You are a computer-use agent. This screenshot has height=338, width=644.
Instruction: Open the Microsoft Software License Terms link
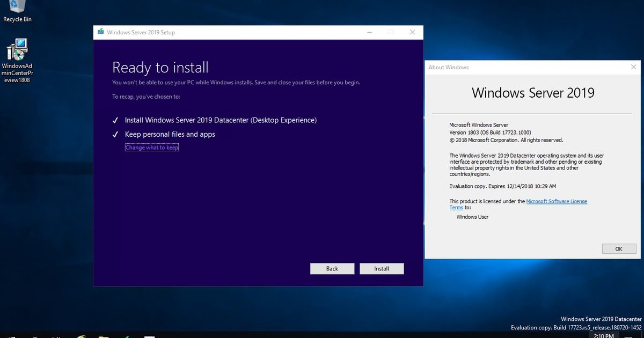point(557,201)
